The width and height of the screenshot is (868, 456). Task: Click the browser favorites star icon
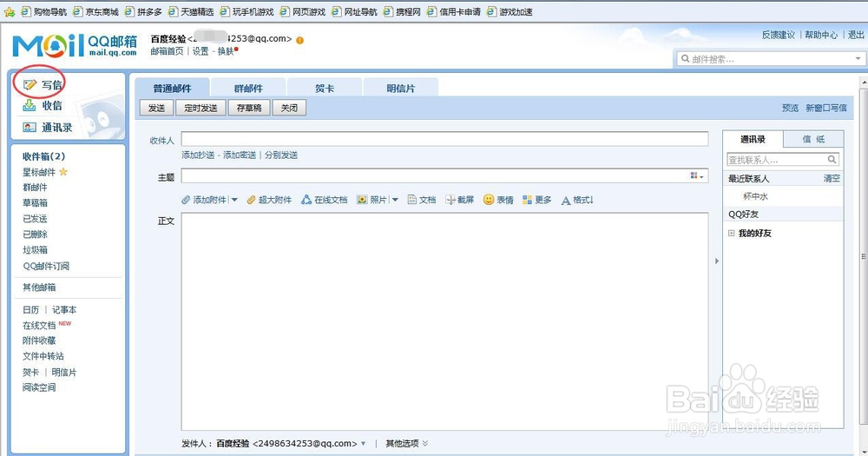tap(9, 11)
